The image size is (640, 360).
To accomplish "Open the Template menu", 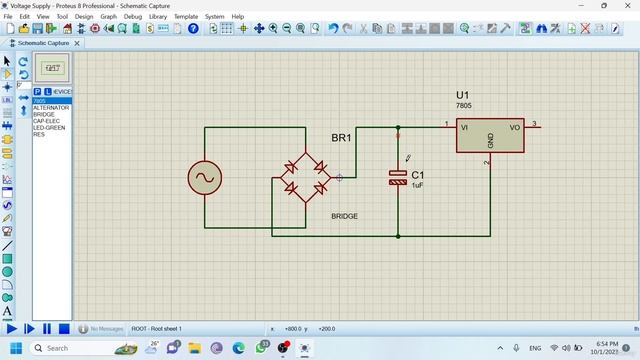I will (186, 16).
